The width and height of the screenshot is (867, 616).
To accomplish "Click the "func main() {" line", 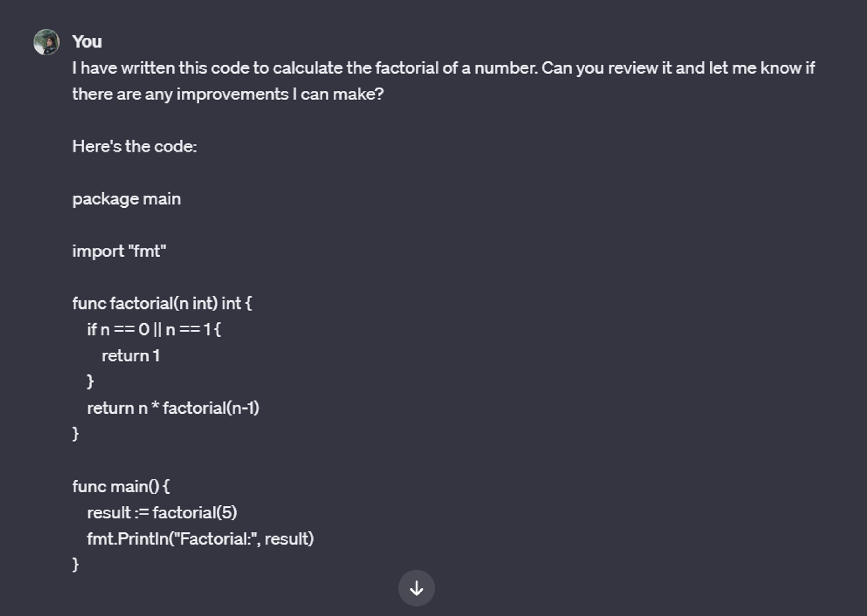I will coord(121,487).
